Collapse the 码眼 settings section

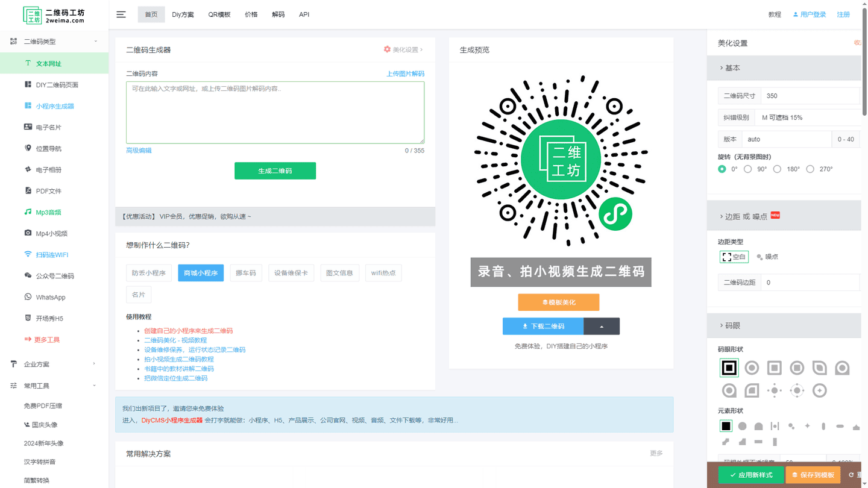coord(784,325)
